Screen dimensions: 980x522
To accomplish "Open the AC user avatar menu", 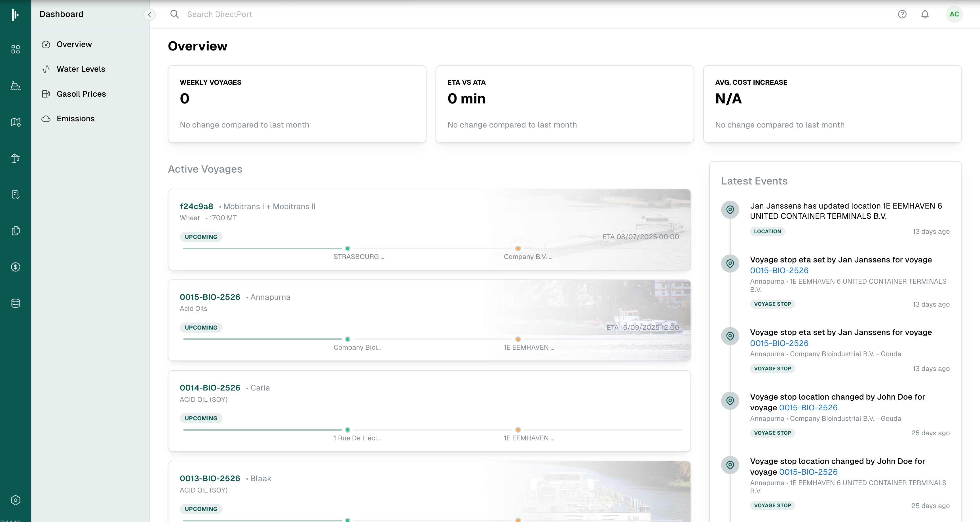I will point(954,14).
